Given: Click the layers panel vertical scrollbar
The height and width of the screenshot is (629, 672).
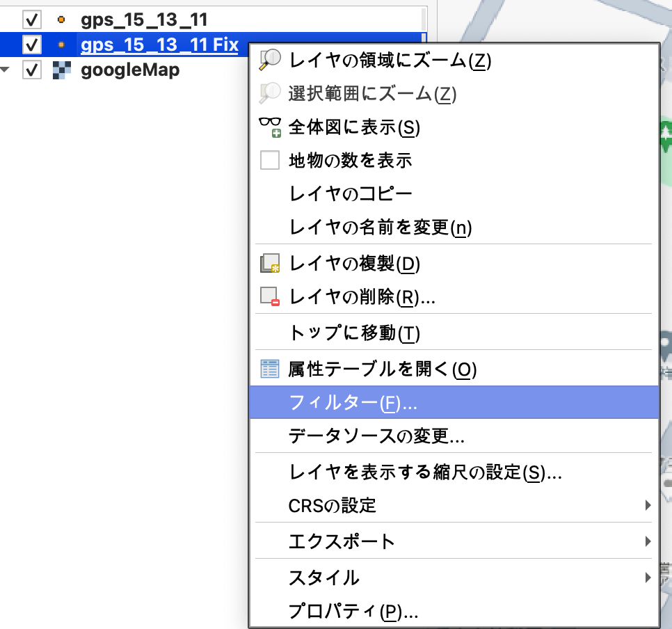Looking at the screenshot, I should point(424,25).
